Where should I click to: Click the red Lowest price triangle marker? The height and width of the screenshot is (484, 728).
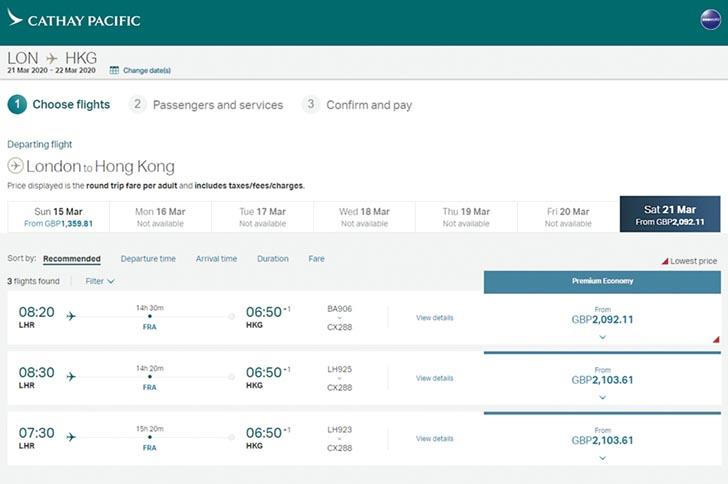coord(663,261)
